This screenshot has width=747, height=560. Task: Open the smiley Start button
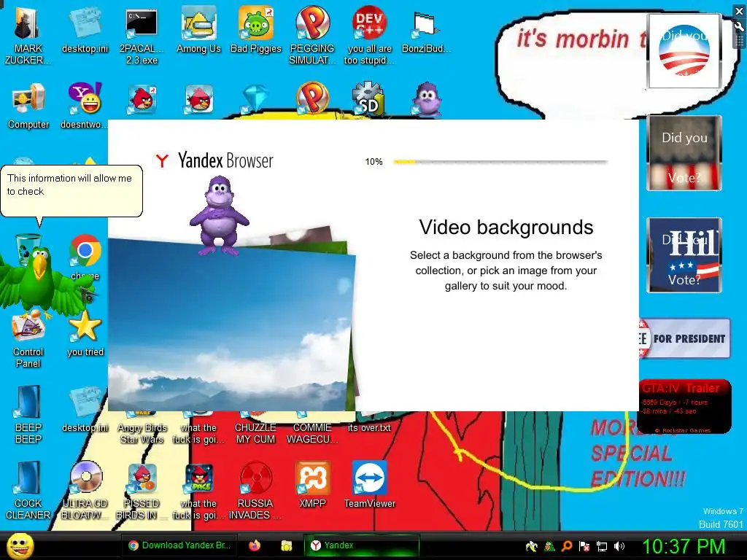click(20, 546)
